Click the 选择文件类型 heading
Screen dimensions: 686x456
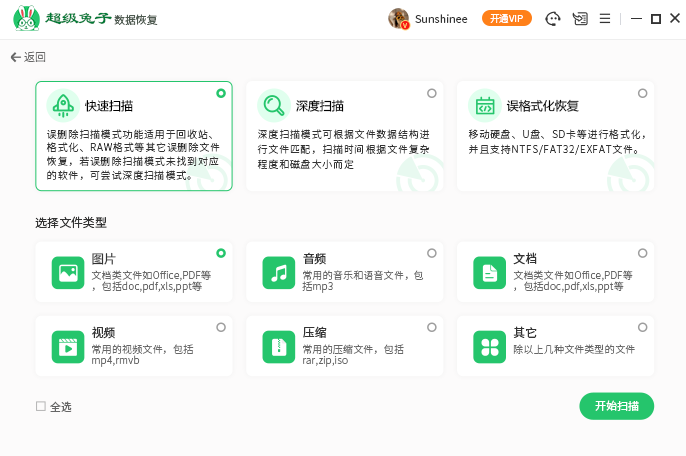(71, 223)
